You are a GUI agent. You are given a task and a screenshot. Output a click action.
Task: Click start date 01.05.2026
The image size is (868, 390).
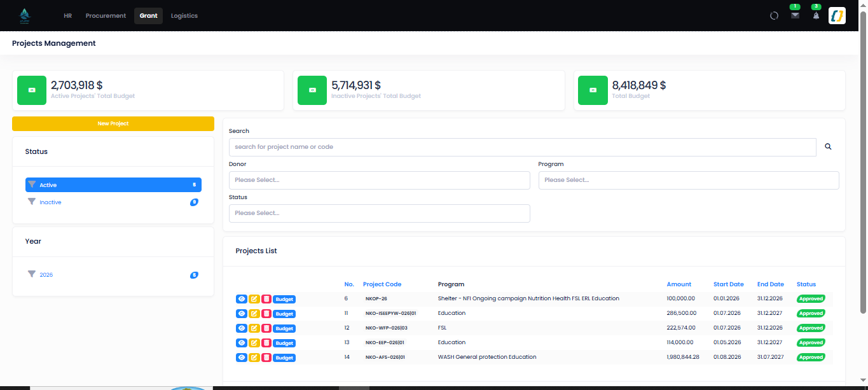tap(727, 342)
